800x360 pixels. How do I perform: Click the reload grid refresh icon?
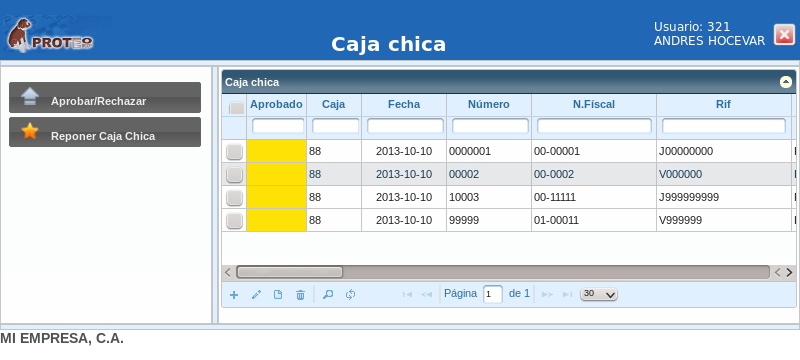tap(351, 295)
